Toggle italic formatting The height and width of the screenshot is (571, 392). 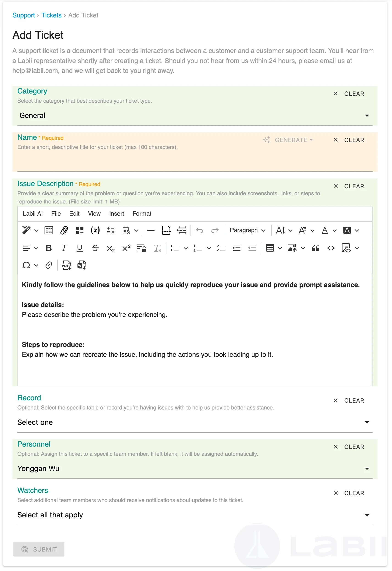[64, 248]
